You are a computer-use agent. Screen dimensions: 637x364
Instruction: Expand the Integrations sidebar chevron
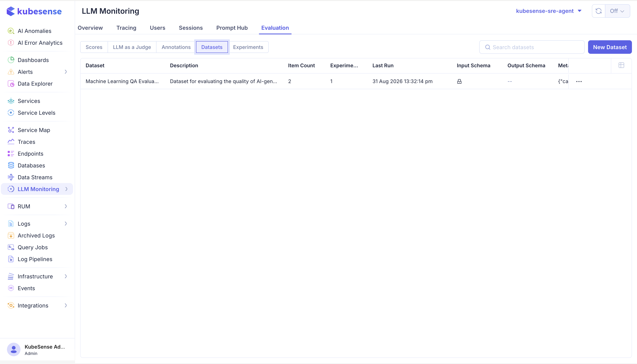(x=66, y=306)
